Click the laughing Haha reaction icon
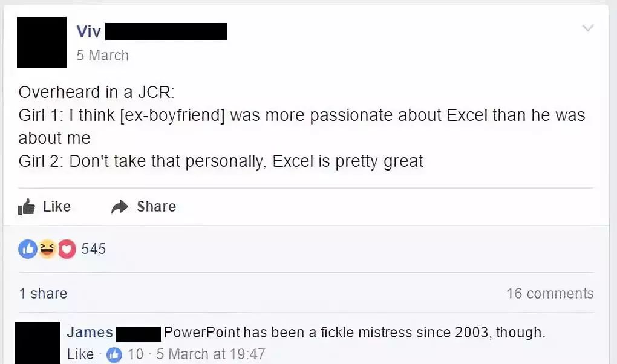Image resolution: width=617 pixels, height=364 pixels. (47, 249)
